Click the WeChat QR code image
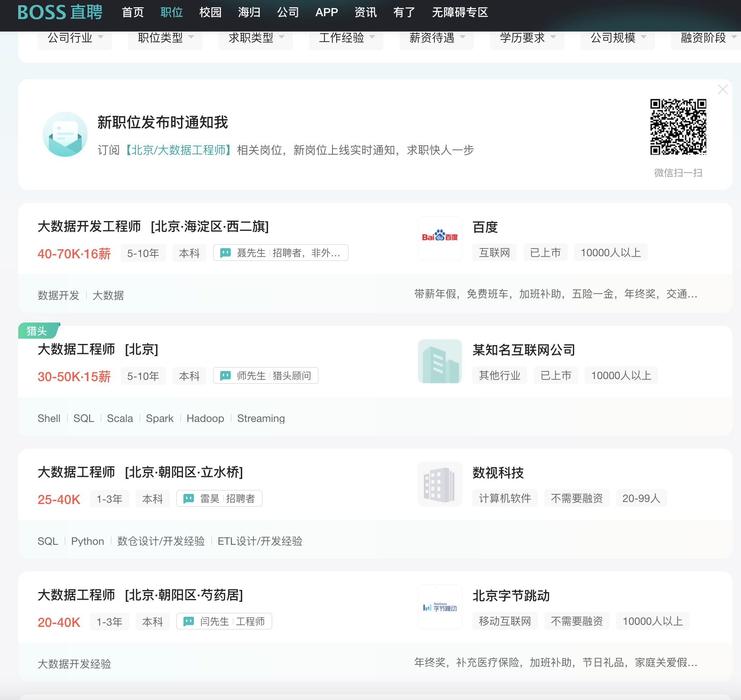 pos(678,127)
